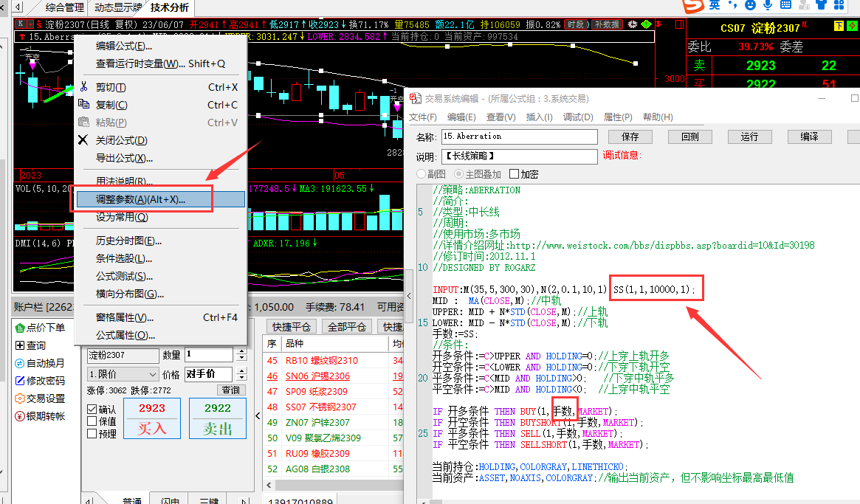The height and width of the screenshot is (504, 860).
Task: Click the 全部平仓 button
Action: (x=347, y=327)
